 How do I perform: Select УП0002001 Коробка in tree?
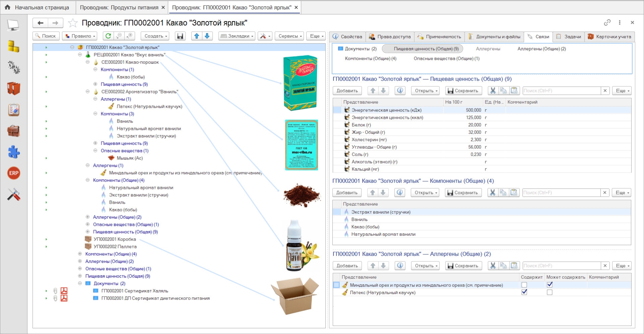click(x=115, y=239)
